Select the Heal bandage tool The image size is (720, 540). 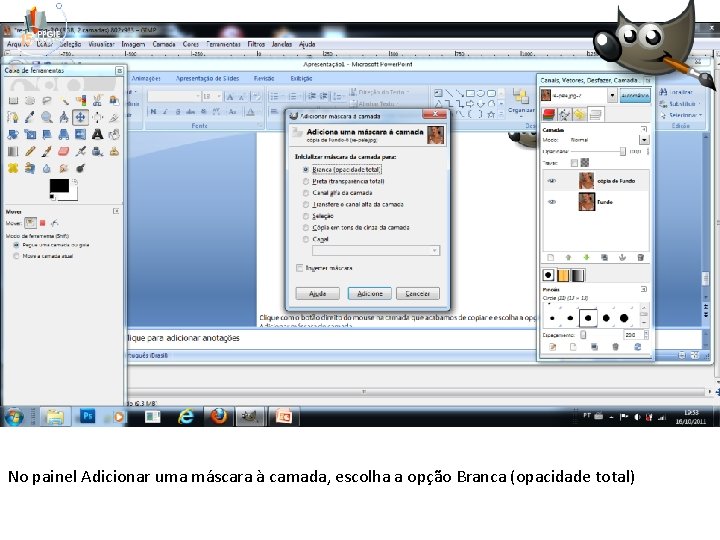click(13, 169)
